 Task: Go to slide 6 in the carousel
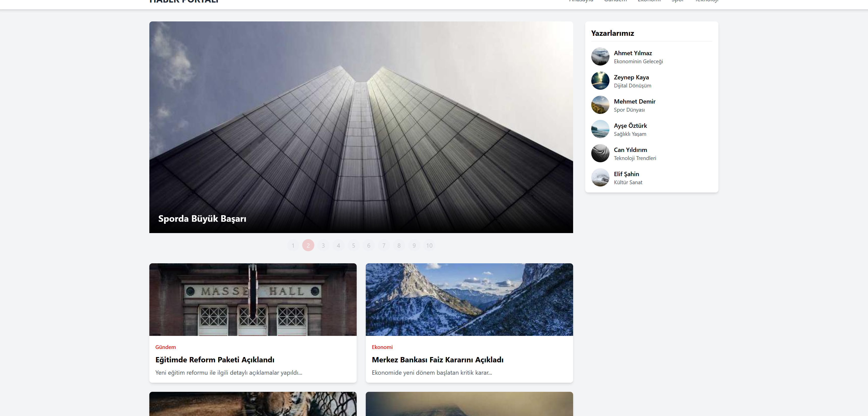[x=369, y=245]
